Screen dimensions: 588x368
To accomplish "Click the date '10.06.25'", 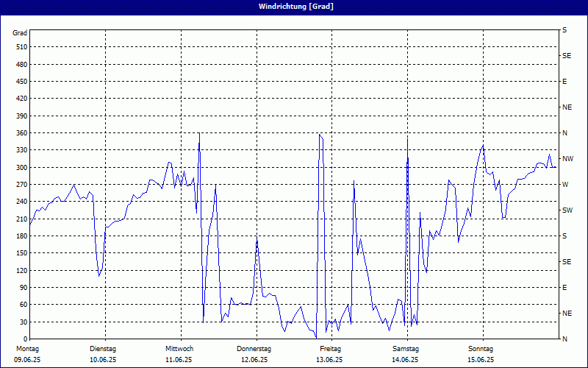I will click(103, 360).
